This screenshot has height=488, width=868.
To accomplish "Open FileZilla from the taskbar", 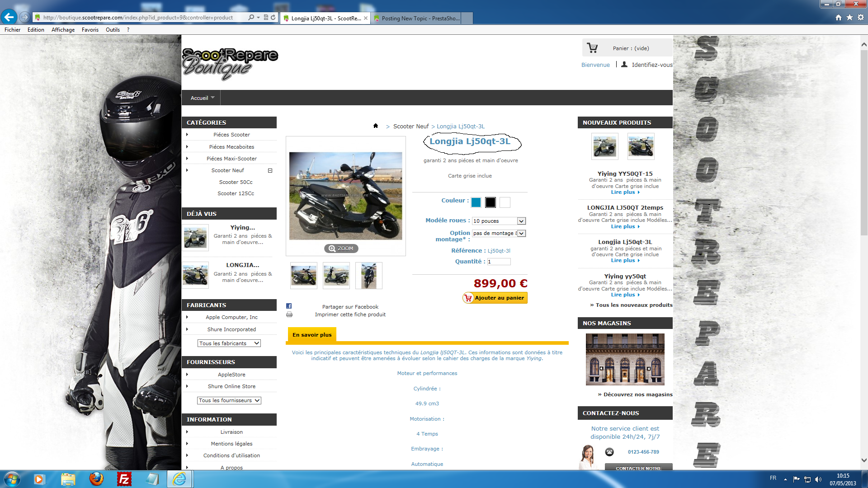I will (124, 479).
